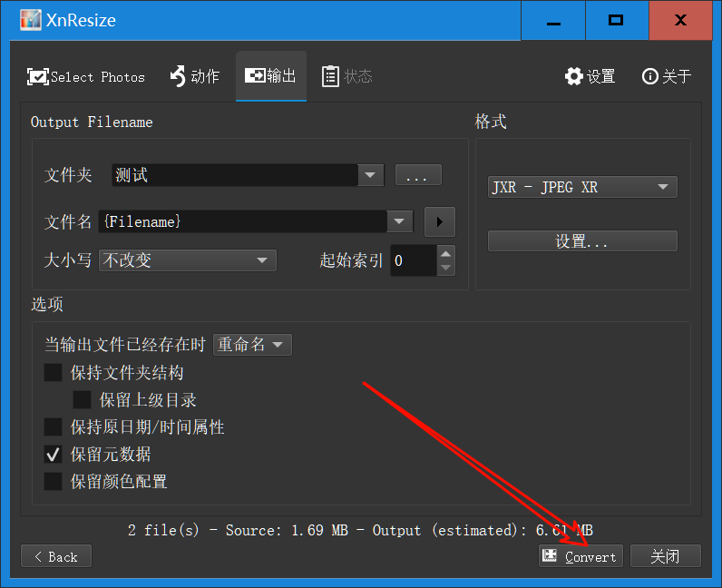Click the 关闭 button
The height and width of the screenshot is (588, 722).
point(666,556)
